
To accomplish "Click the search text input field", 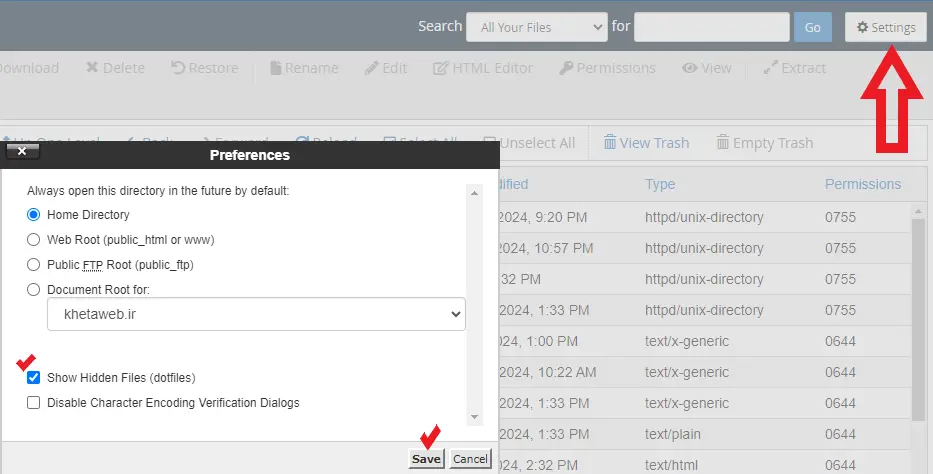I will tap(712, 27).
